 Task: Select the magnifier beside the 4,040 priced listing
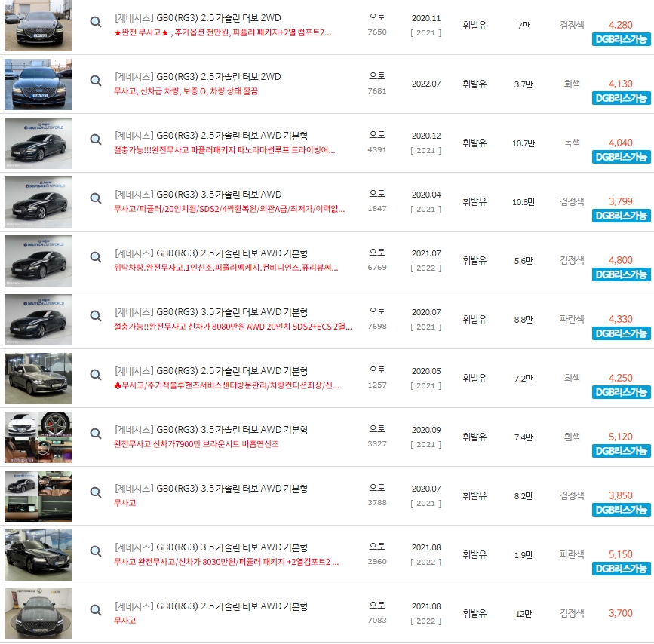pos(95,139)
